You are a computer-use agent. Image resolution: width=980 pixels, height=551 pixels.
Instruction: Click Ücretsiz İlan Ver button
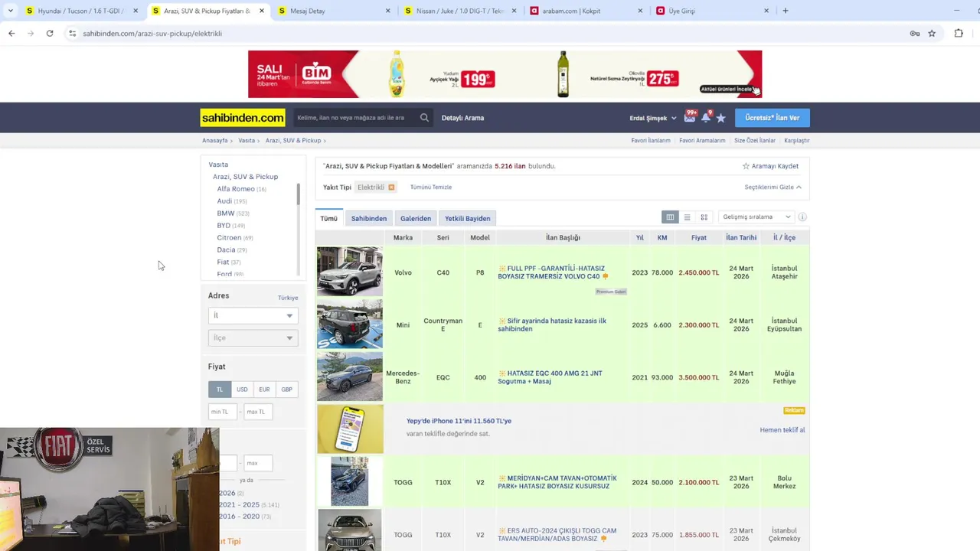773,118
